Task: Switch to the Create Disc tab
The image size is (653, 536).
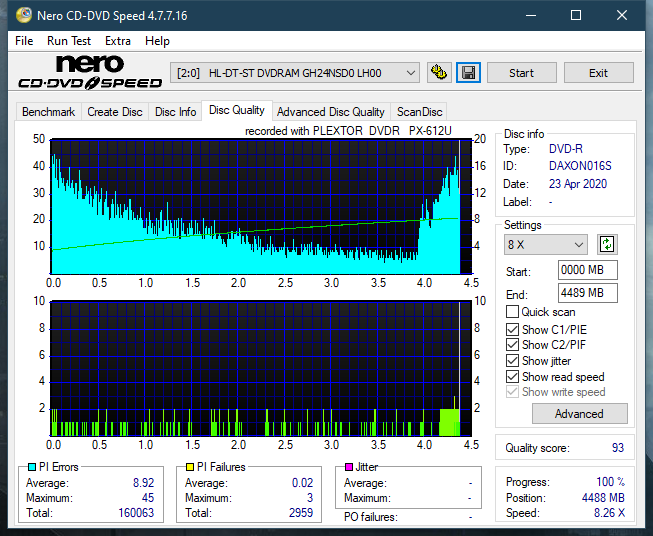Action: pyautogui.click(x=115, y=112)
